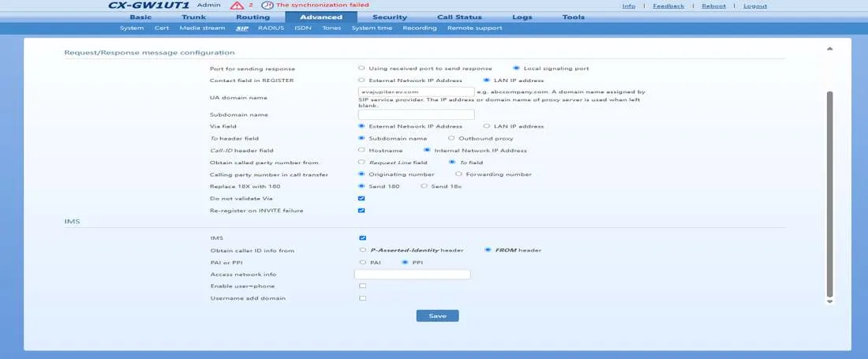This screenshot has width=868, height=359.
Task: Select Request Line field radio
Action: pyautogui.click(x=361, y=162)
